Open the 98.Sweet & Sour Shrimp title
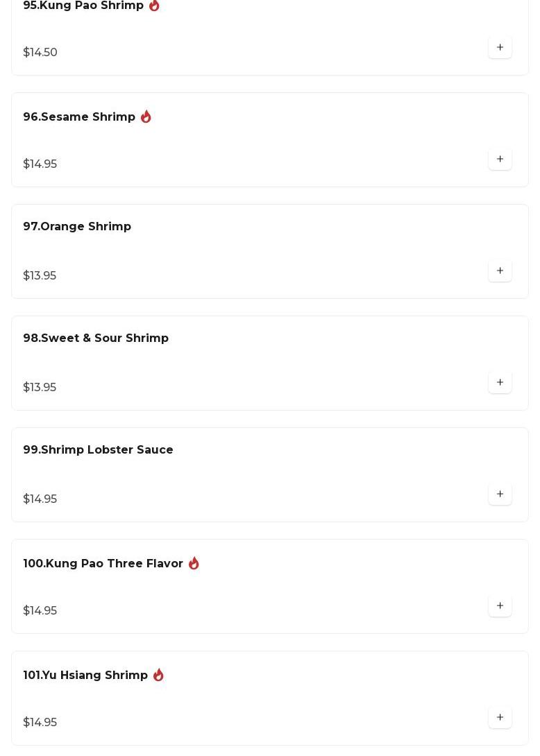The width and height of the screenshot is (540, 756). [x=96, y=338]
